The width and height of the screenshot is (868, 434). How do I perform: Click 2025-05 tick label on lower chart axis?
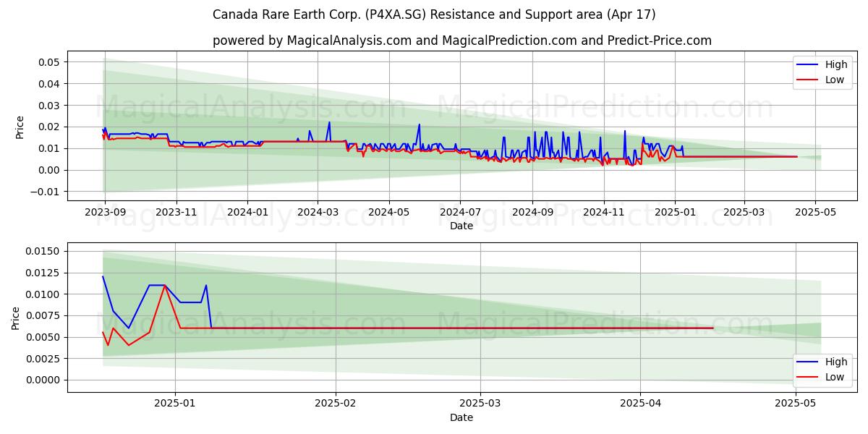point(796,404)
